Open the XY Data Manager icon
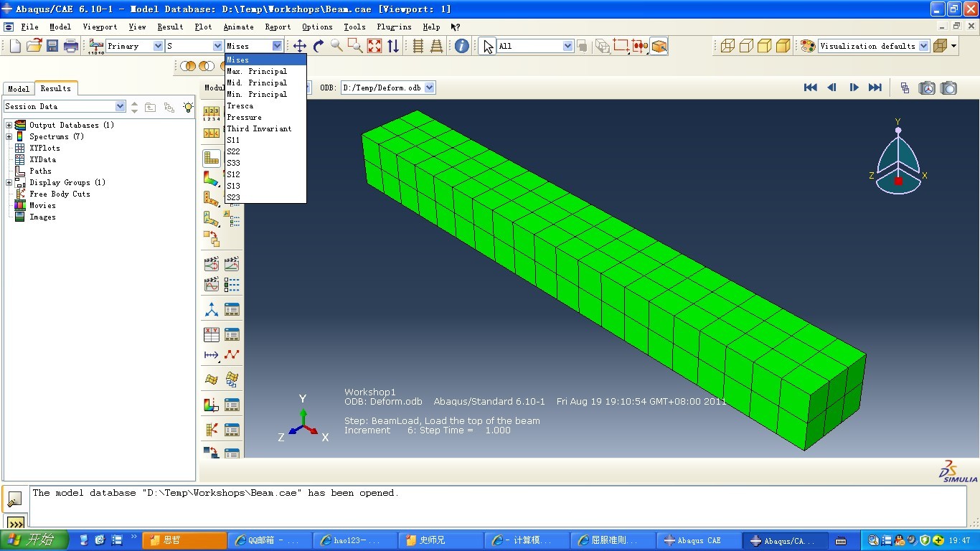 232,334
